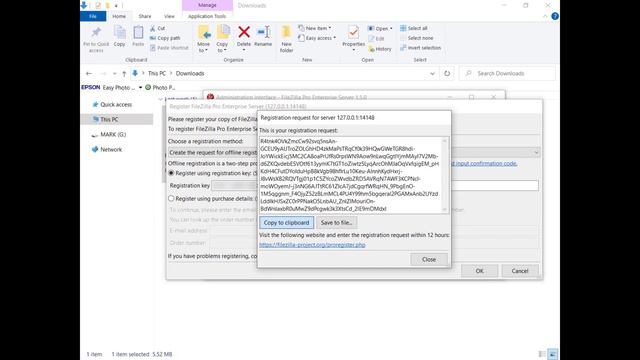
Task: Switch to View ribbon tab
Action: coord(169,16)
